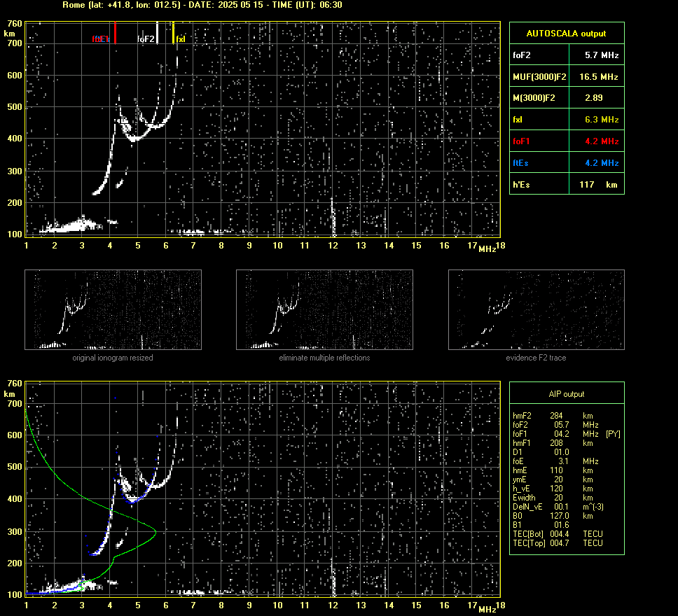Viewport: 678px width, 616px height.
Task: Click the ymE '20 km' row
Action: [x=553, y=479]
